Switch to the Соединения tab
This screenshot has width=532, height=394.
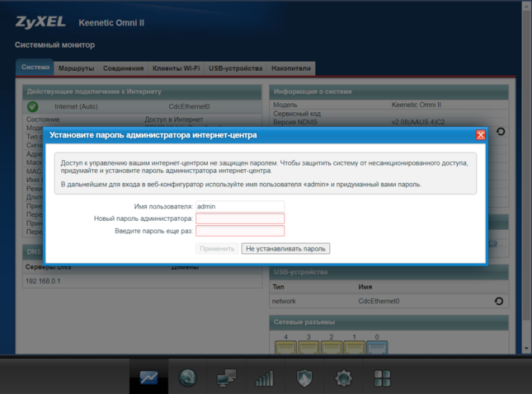coord(123,68)
